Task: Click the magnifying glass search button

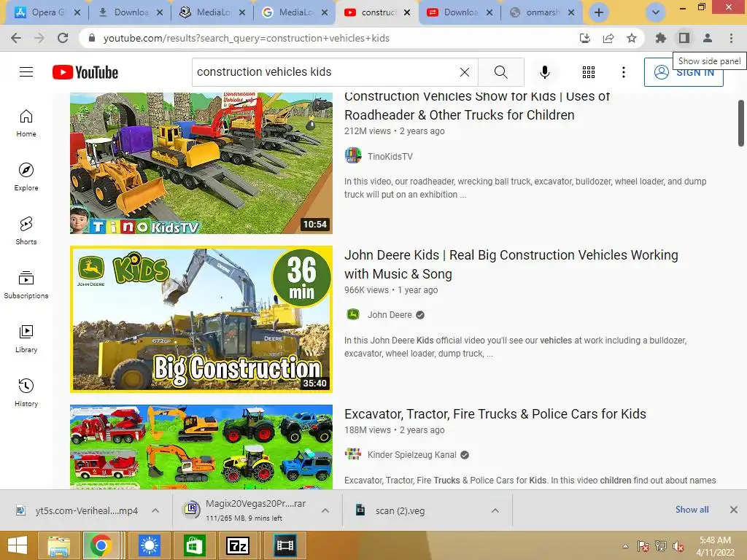Action: click(500, 72)
